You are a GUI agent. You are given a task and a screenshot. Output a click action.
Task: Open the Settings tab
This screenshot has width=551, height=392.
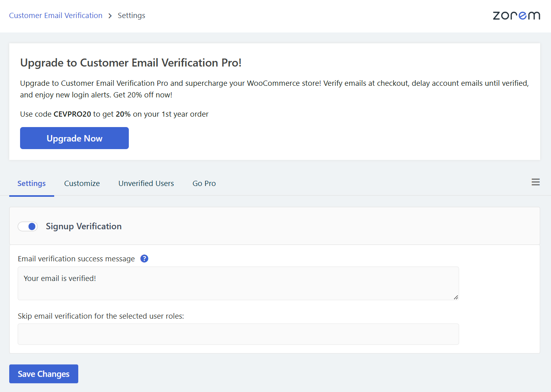click(32, 183)
